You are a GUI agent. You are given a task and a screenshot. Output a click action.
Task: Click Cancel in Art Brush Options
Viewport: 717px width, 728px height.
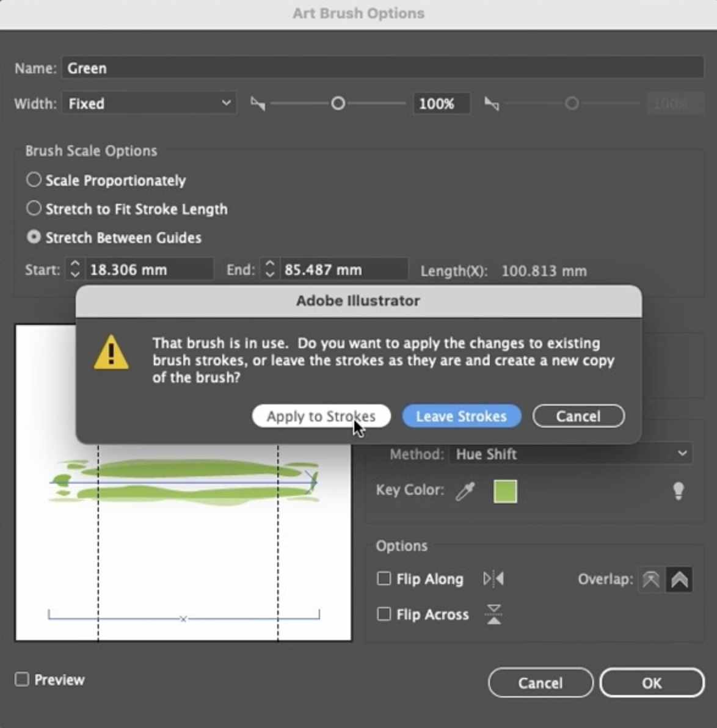pos(540,683)
